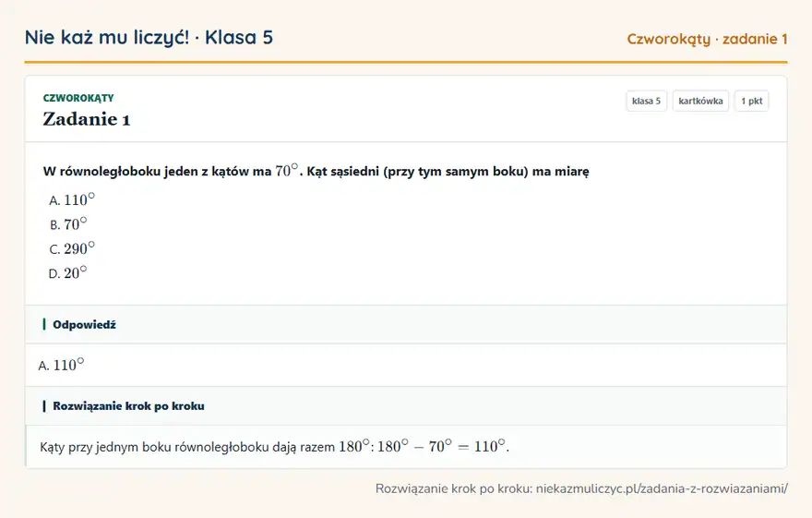Select answer option C. 290°

tap(72, 248)
